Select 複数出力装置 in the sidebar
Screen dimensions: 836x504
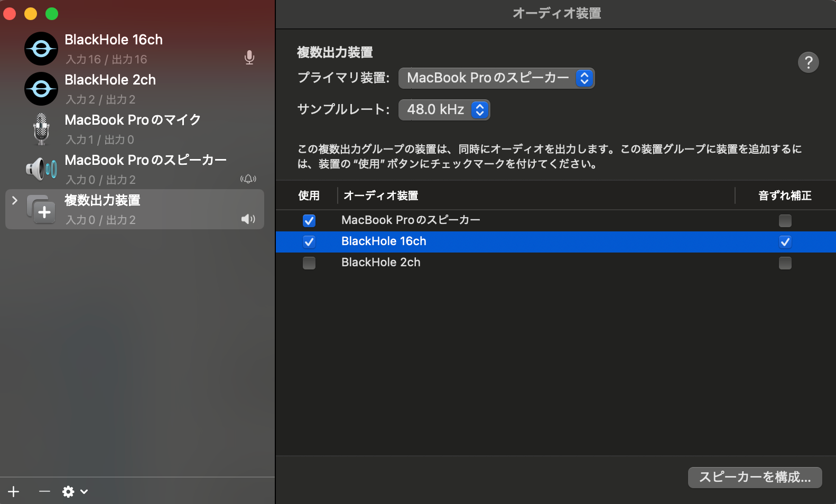[135, 209]
